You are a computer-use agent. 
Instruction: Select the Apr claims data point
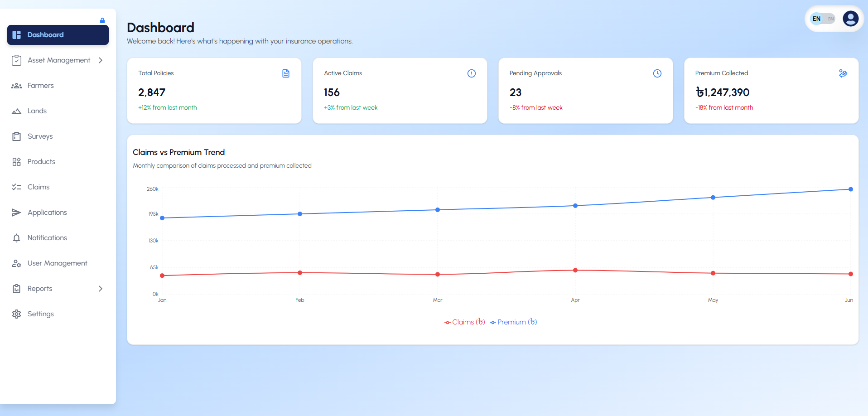[x=575, y=271]
